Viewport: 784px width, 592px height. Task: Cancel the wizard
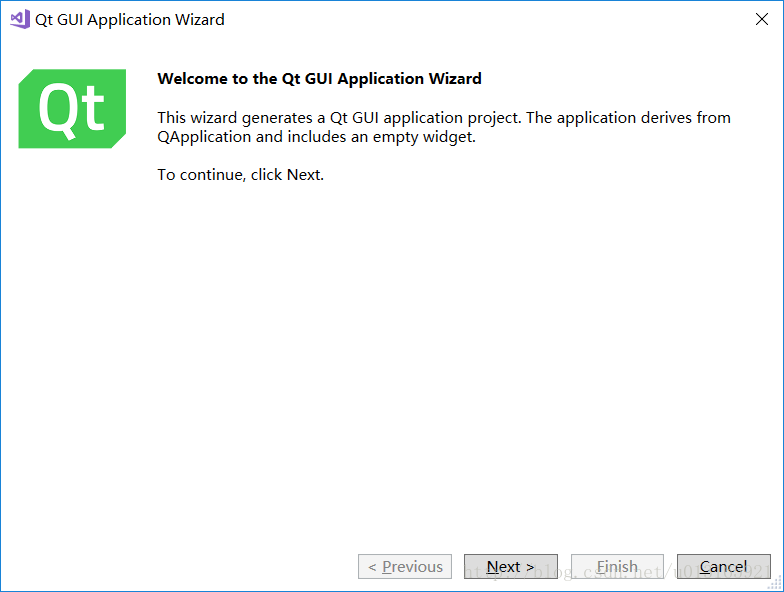(723, 566)
